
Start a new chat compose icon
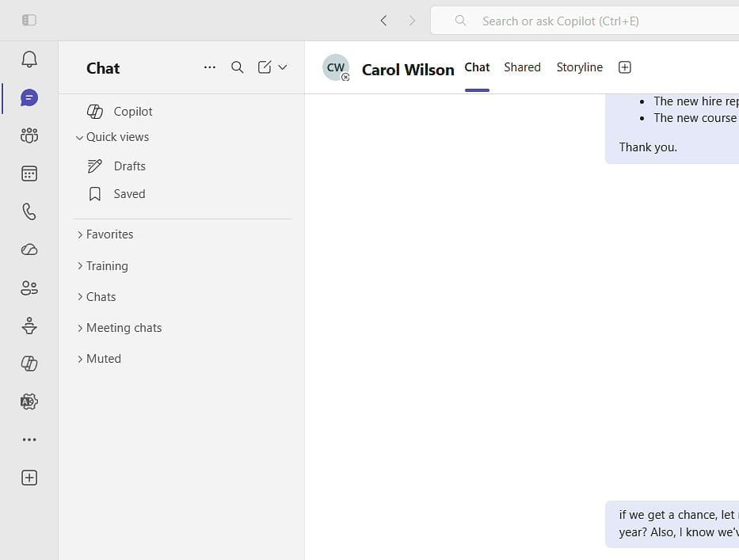265,67
